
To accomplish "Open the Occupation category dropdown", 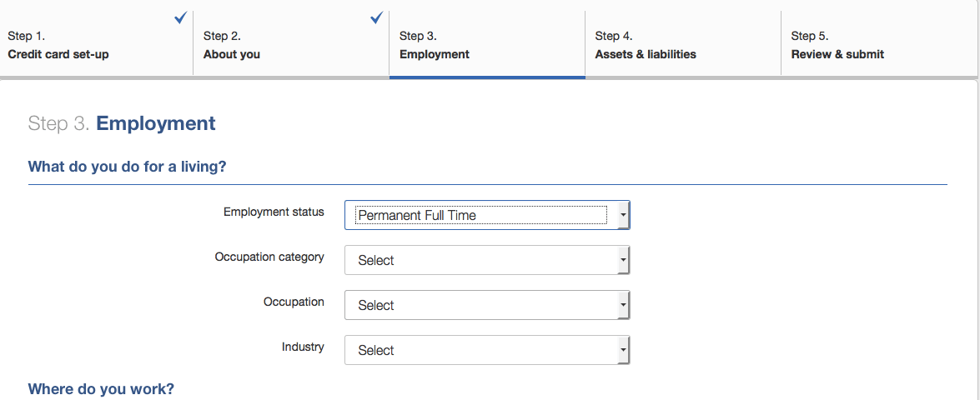I will click(x=487, y=260).
